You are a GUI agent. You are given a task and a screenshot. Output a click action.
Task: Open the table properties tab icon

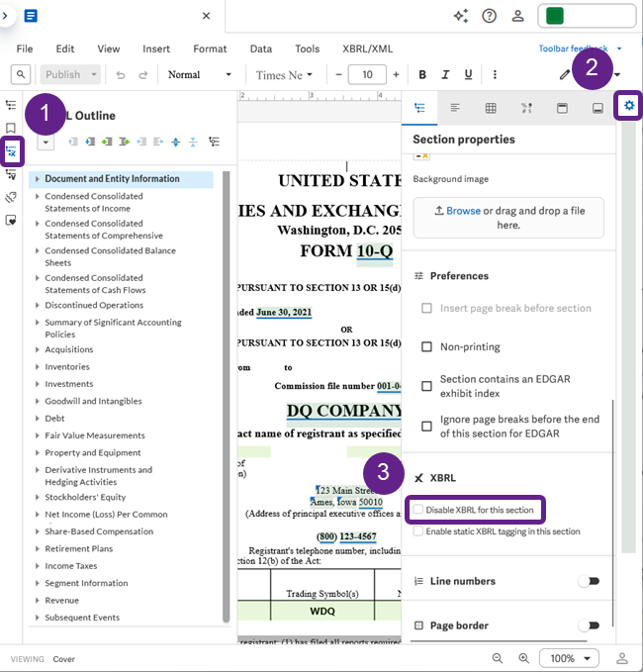tap(491, 108)
